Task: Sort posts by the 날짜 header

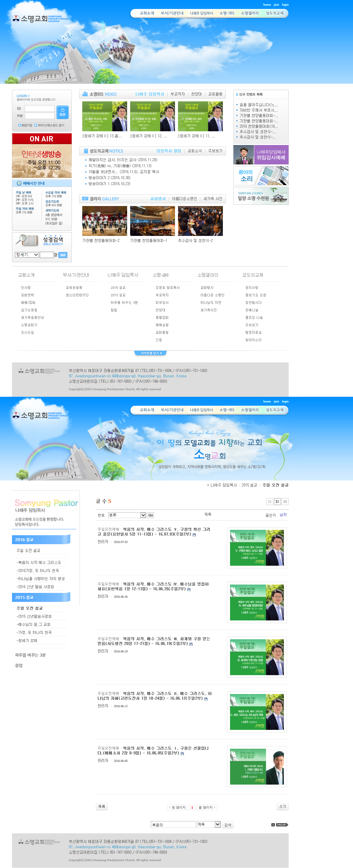Action: (x=283, y=515)
